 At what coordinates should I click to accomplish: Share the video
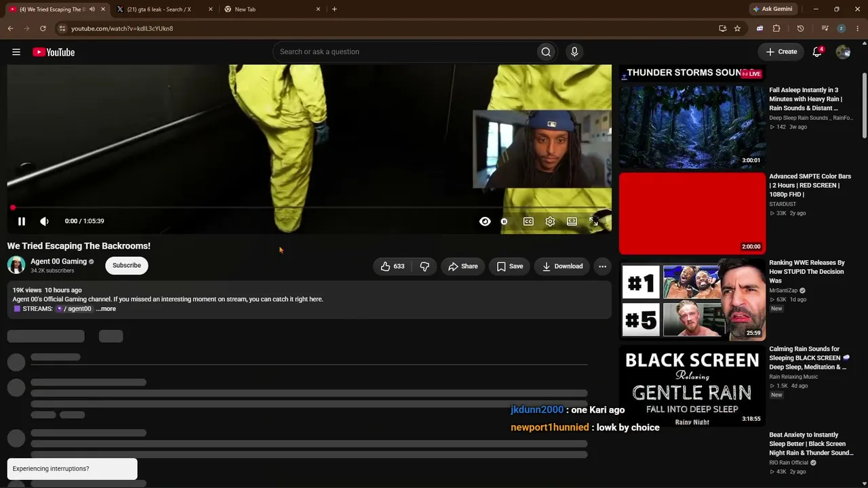463,266
